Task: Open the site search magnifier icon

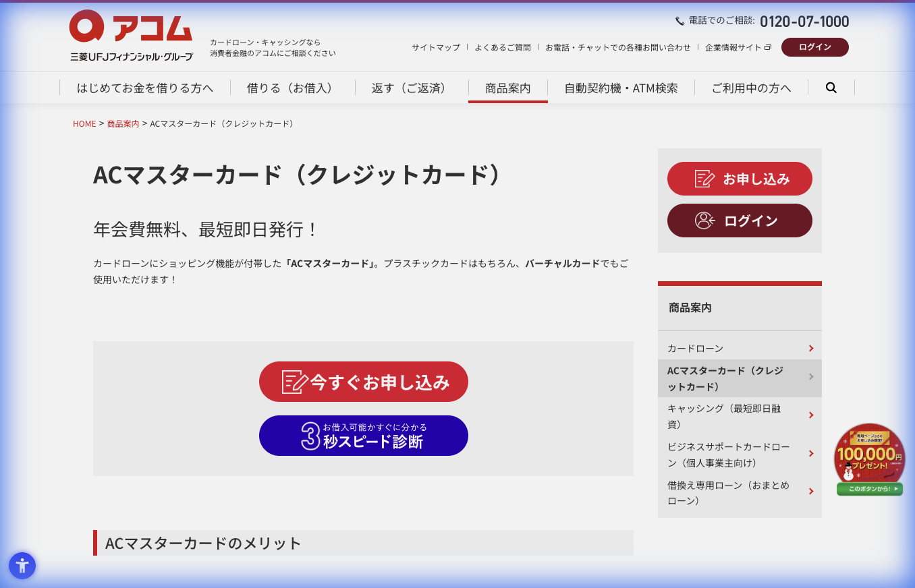Action: pos(831,88)
